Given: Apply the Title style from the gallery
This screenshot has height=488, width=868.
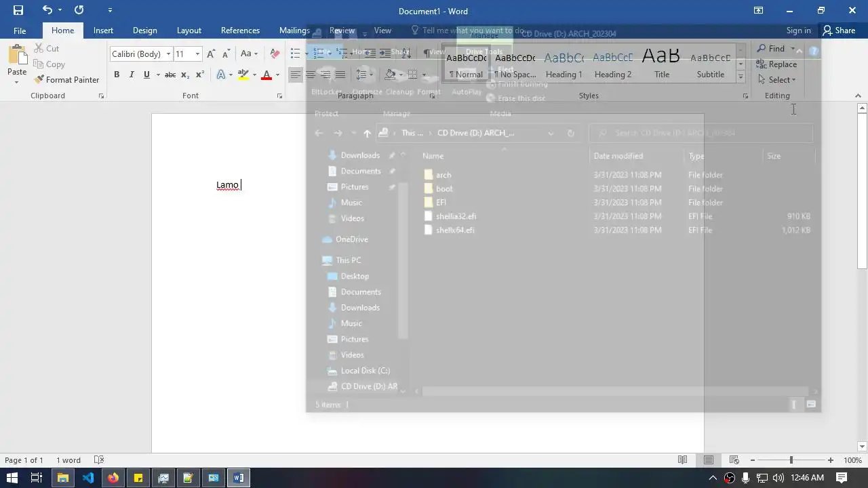Looking at the screenshot, I should tap(662, 63).
